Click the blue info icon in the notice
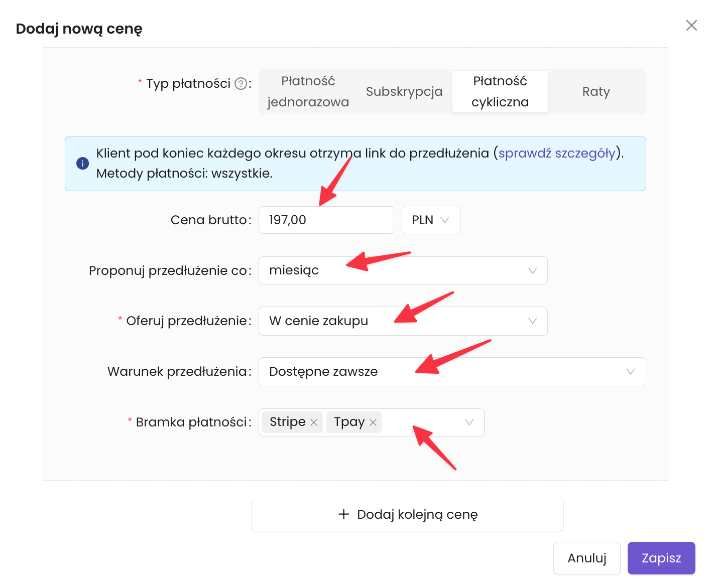This screenshot has width=712, height=588. tap(82, 164)
